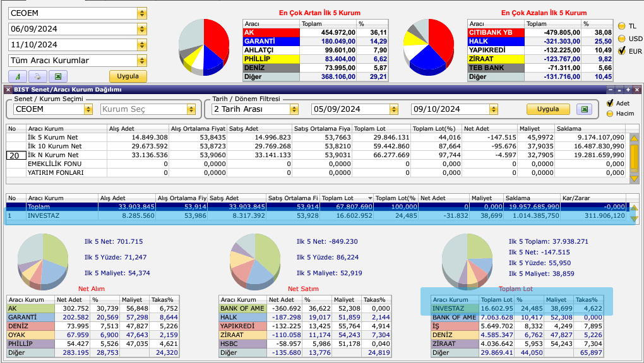Click the yellow PHİLLİP swatch in En Çok Artan table
644x363 pixels.
click(x=271, y=59)
